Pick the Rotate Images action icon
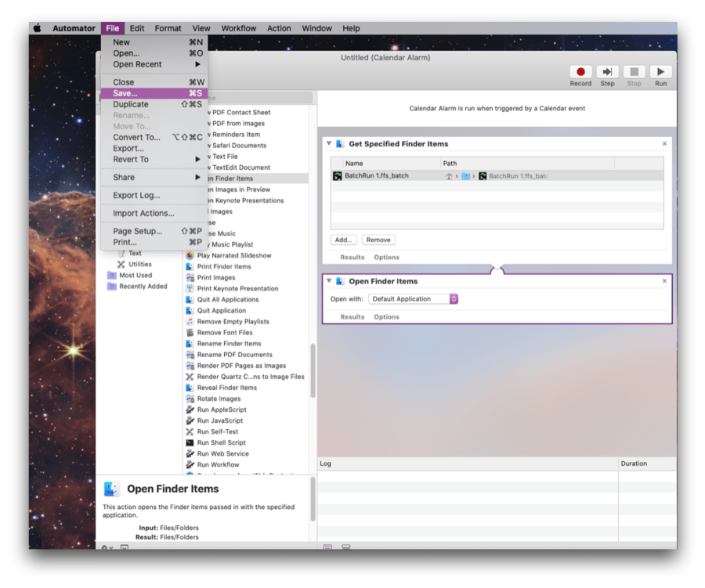 point(189,399)
